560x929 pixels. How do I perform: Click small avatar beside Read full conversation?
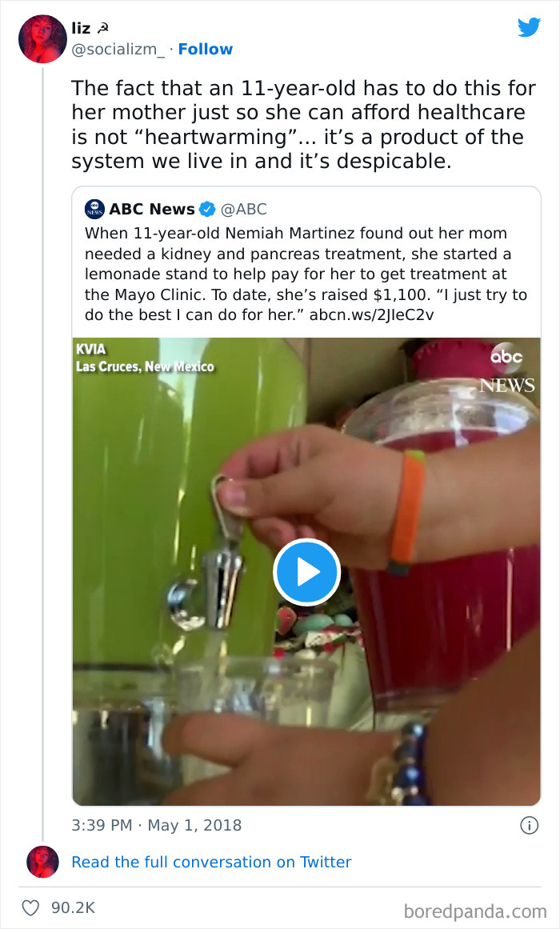pos(42,862)
